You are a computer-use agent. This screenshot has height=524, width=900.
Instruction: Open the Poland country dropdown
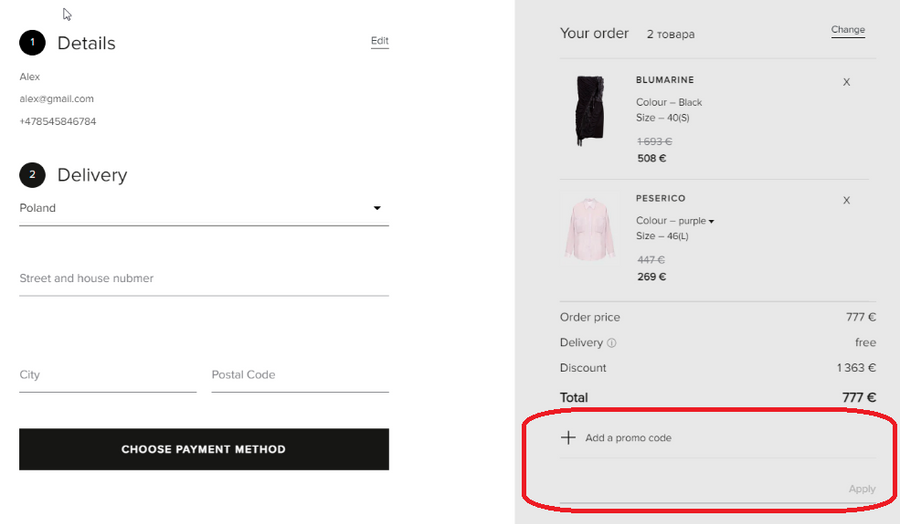(x=377, y=208)
